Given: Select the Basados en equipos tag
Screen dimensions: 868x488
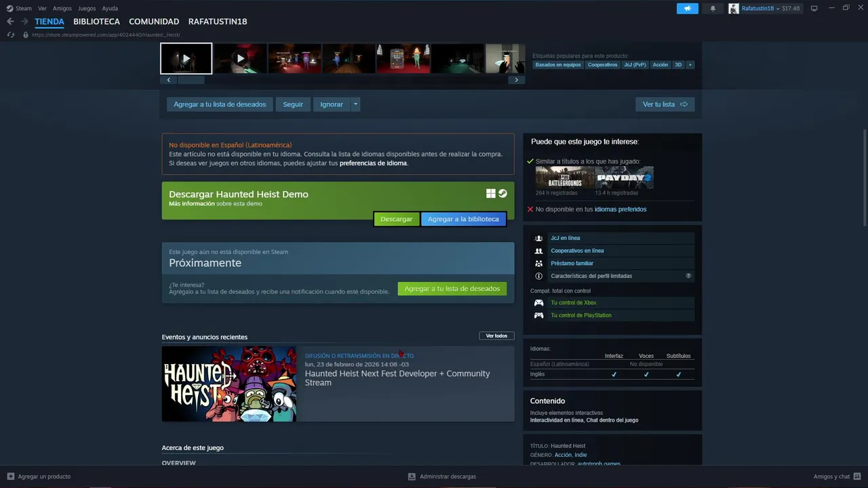Looking at the screenshot, I should pos(558,65).
